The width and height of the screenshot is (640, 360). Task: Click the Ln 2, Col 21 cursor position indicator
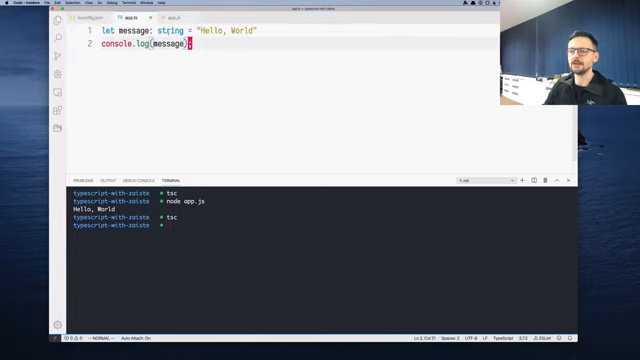click(424, 338)
